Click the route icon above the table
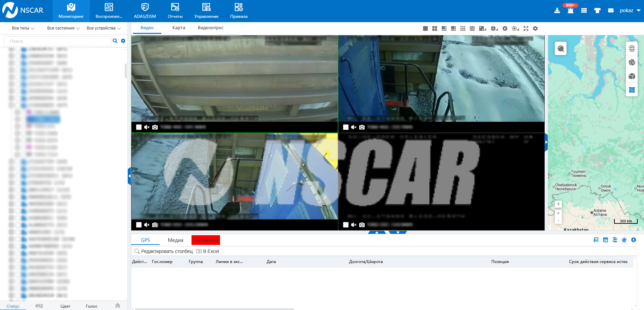 (x=615, y=240)
